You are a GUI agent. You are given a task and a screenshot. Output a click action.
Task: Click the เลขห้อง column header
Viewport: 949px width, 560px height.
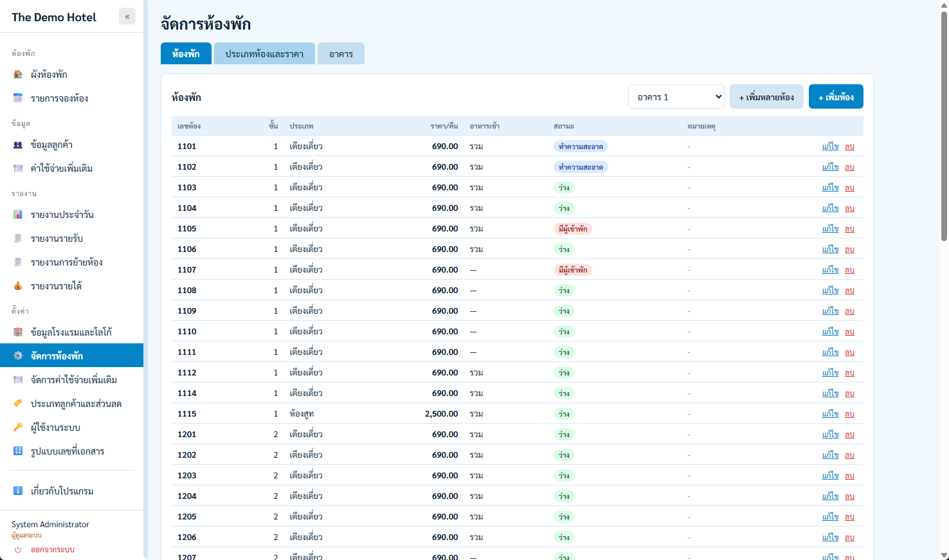189,126
